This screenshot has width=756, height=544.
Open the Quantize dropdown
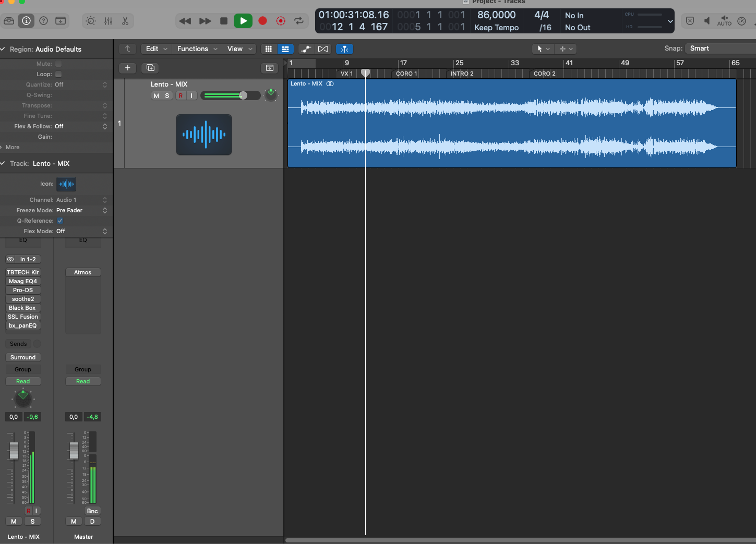tap(81, 84)
